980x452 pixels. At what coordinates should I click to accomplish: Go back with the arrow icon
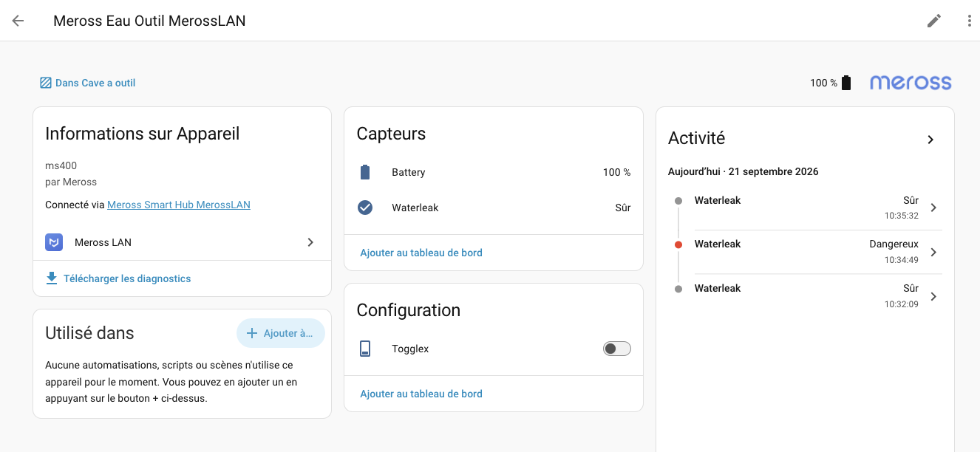click(x=18, y=21)
